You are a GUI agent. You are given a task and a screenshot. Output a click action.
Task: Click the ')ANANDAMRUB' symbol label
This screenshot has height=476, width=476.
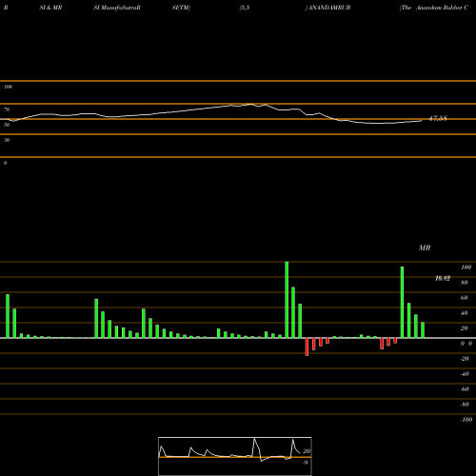click(327, 8)
